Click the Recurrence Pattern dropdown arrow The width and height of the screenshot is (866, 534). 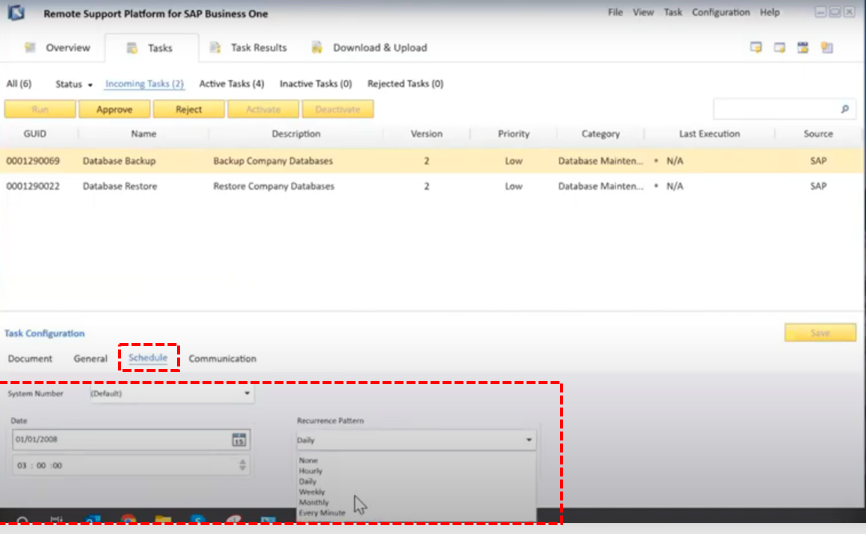[x=529, y=440]
